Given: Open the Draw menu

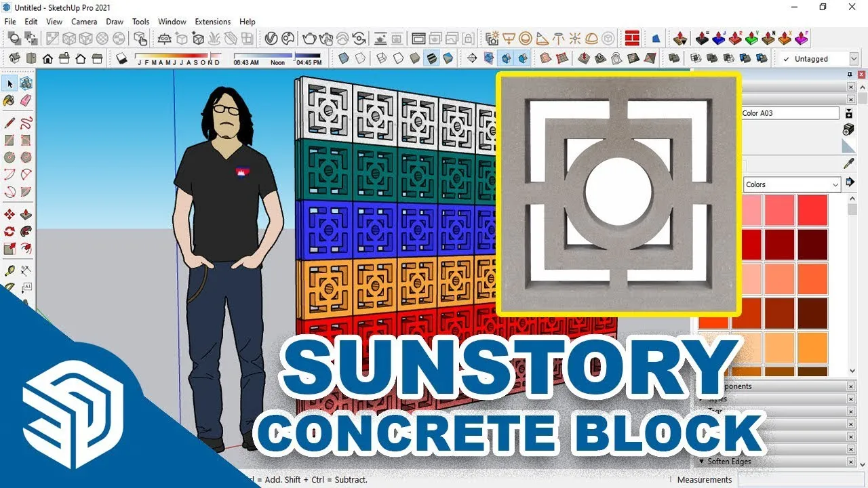Looking at the screenshot, I should click(x=115, y=22).
